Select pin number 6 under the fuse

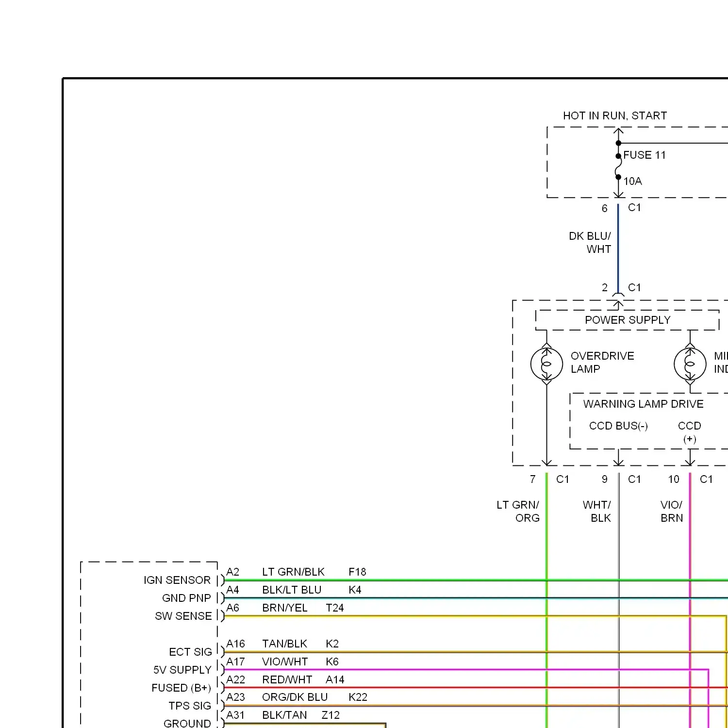point(604,209)
